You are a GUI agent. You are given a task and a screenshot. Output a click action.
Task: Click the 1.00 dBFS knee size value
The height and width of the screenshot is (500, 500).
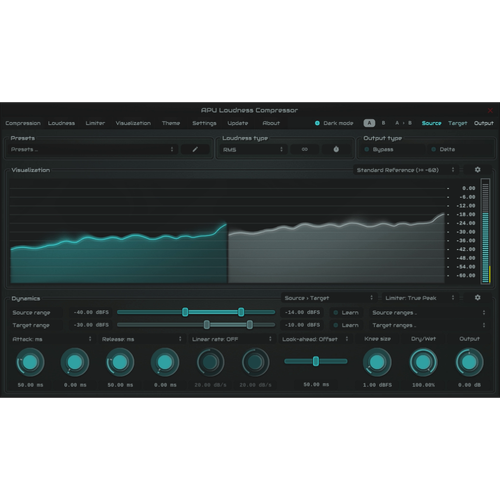(377, 385)
